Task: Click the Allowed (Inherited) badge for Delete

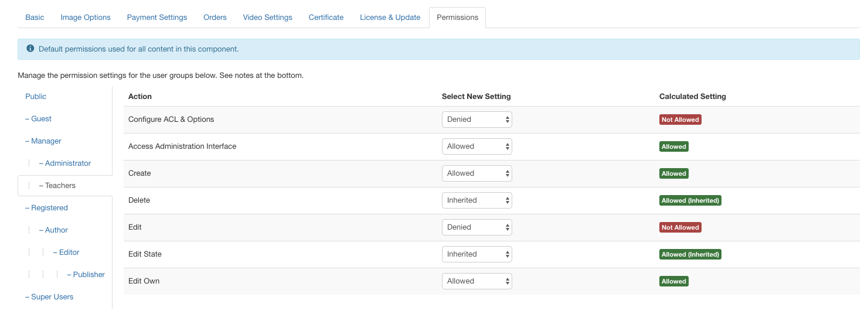Action: coord(690,200)
